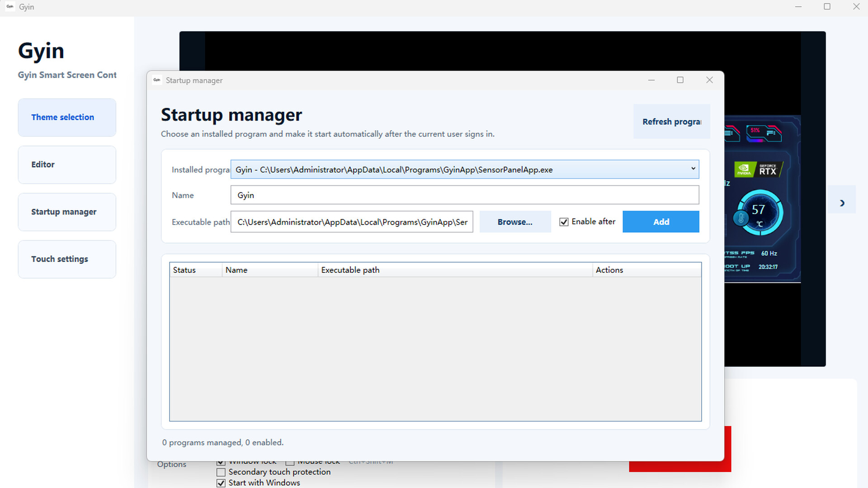This screenshot has width=868, height=488.
Task: Sort table by Status column header
Action: (x=196, y=270)
